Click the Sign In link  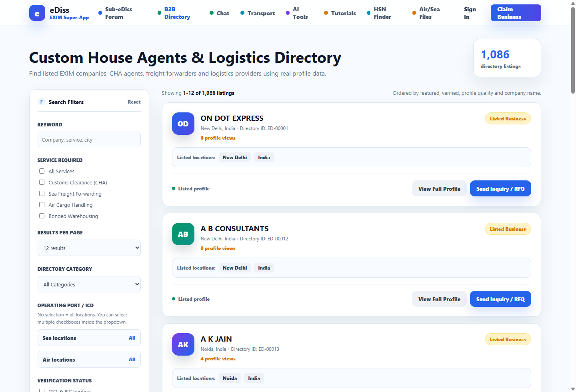click(470, 13)
